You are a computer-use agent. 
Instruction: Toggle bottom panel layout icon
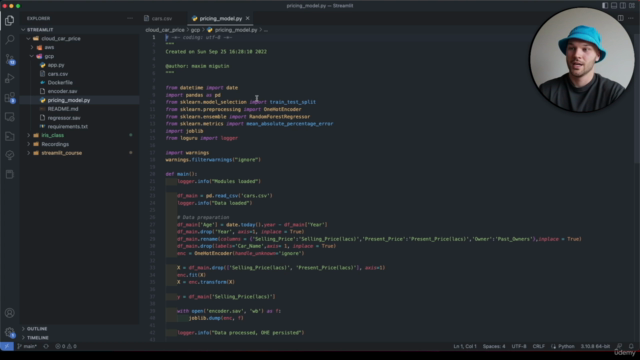click(614, 6)
